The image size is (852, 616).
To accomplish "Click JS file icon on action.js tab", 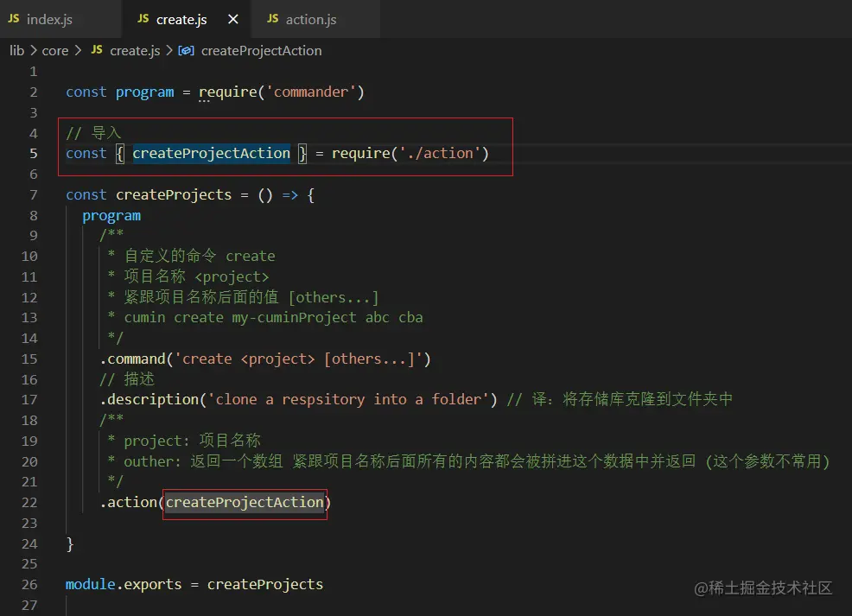I will (273, 19).
